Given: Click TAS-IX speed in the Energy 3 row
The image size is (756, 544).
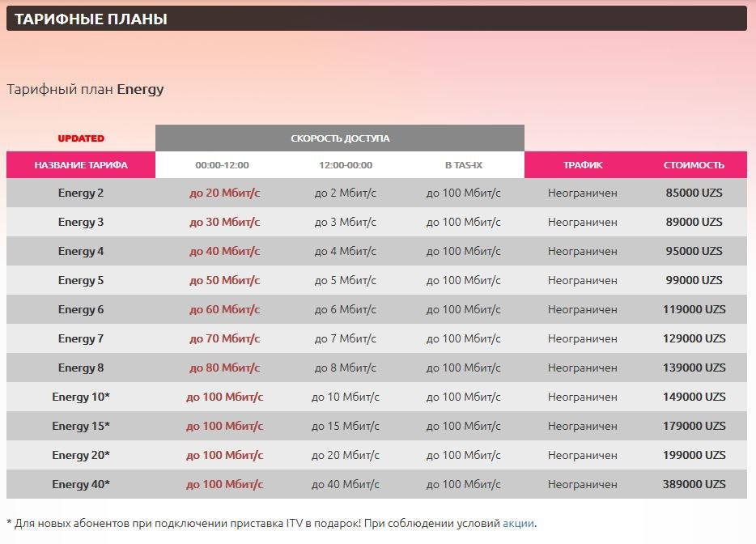Looking at the screenshot, I should (463, 223).
